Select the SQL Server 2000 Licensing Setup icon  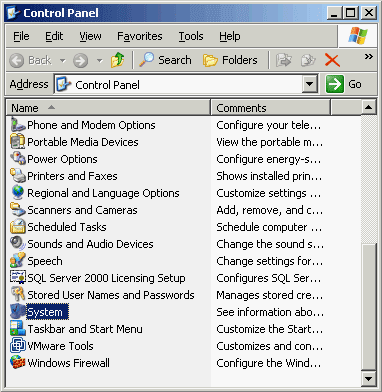pyautogui.click(x=18, y=278)
